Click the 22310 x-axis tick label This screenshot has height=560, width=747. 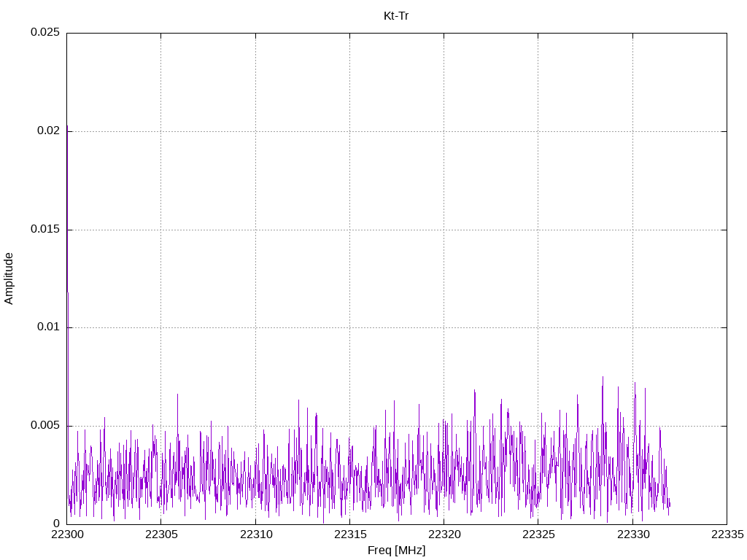pyautogui.click(x=255, y=534)
